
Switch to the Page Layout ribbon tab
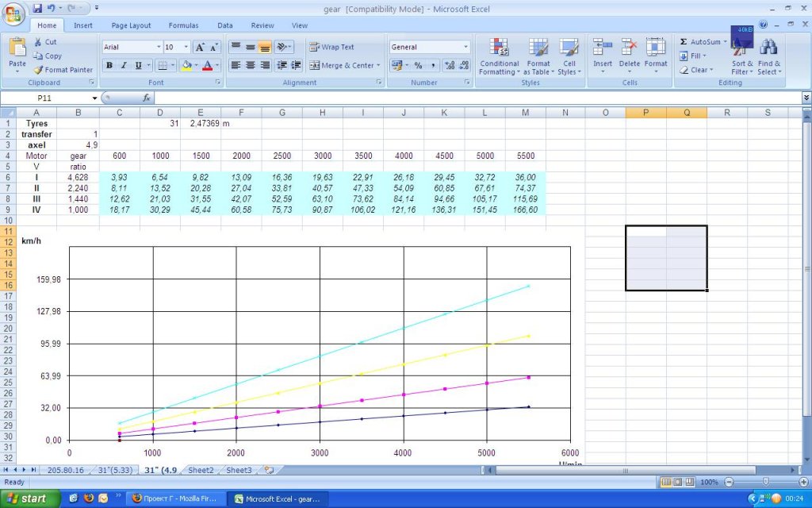pyautogui.click(x=131, y=25)
